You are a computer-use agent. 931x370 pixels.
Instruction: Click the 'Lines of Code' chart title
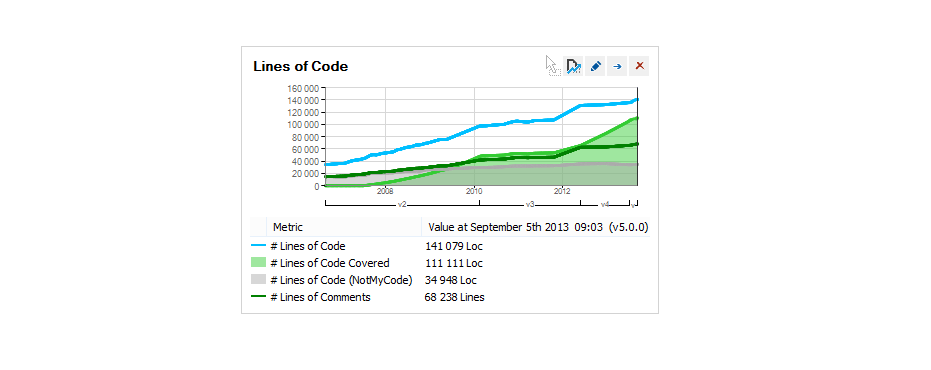tap(300, 67)
